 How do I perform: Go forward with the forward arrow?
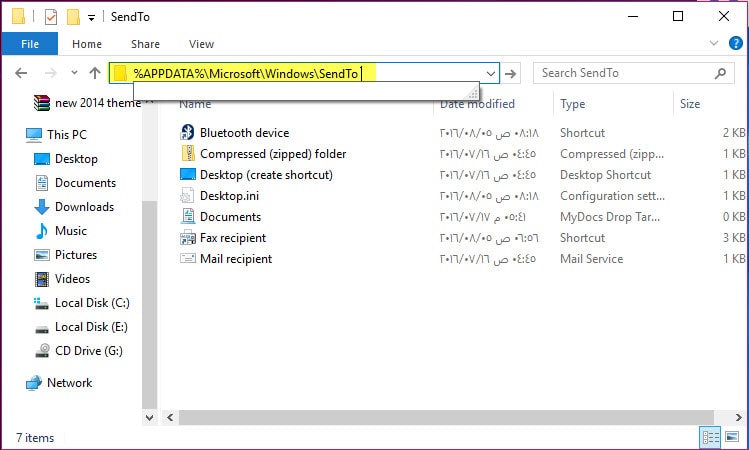coord(50,73)
